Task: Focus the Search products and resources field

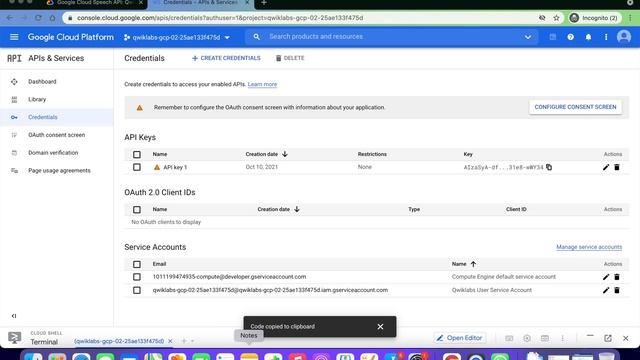Action: (392, 37)
